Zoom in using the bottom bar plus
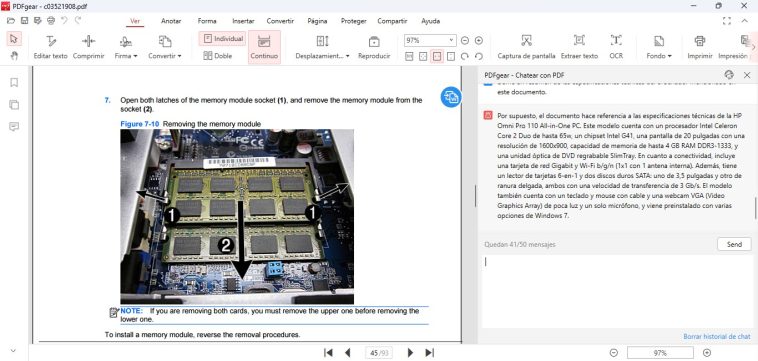 (707, 353)
